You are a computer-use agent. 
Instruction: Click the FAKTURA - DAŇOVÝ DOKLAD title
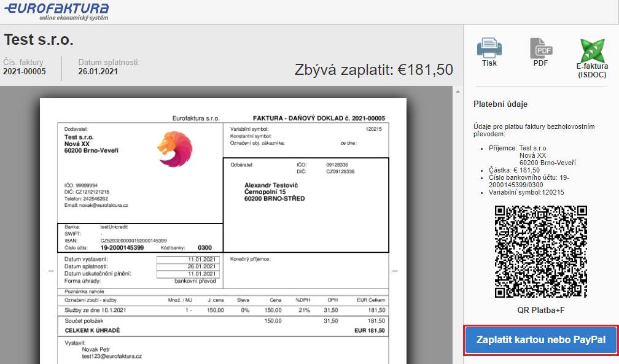pos(319,118)
